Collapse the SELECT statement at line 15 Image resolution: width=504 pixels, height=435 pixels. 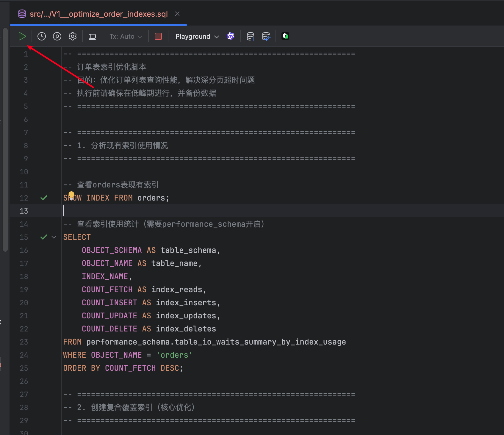pyautogui.click(x=54, y=237)
